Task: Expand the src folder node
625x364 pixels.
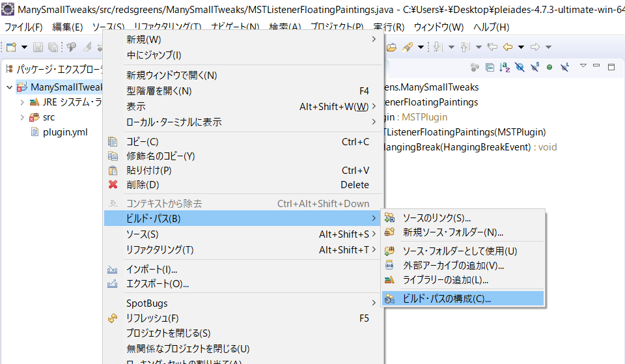Action: pyautogui.click(x=22, y=117)
